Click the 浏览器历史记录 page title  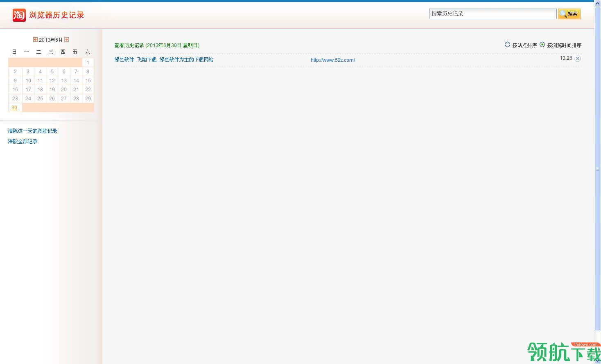click(x=56, y=15)
